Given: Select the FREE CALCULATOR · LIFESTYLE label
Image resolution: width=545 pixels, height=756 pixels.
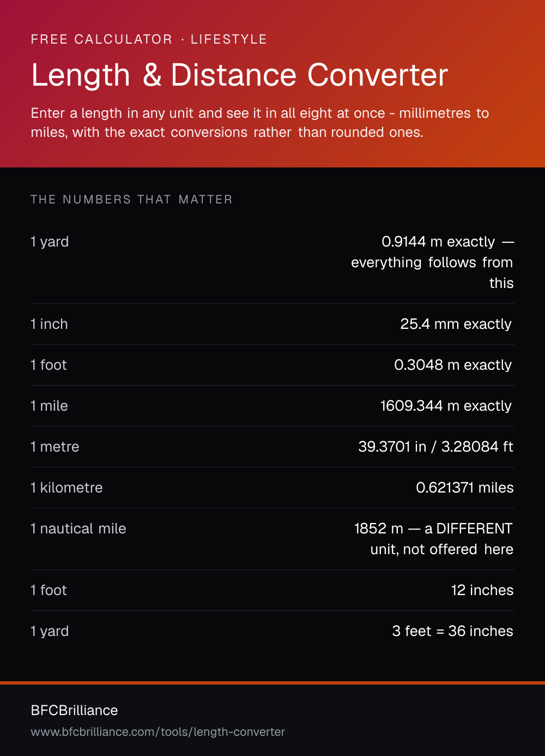Looking at the screenshot, I should point(149,39).
